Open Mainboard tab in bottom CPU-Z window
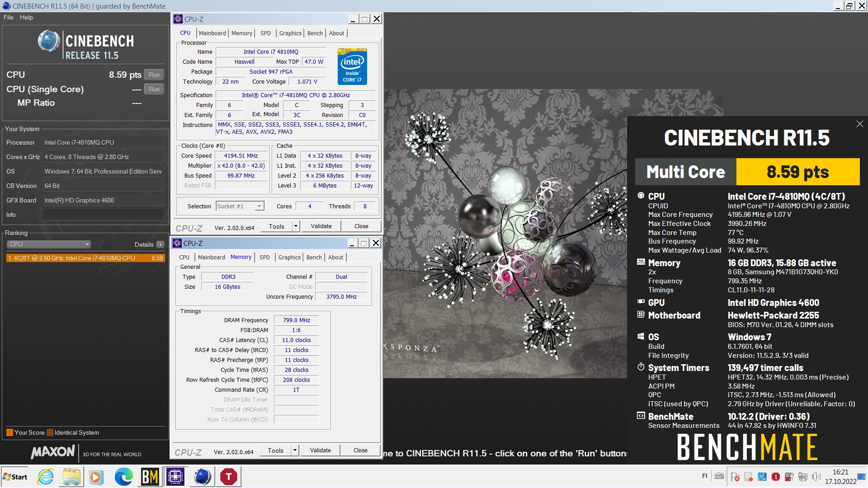 [211, 258]
